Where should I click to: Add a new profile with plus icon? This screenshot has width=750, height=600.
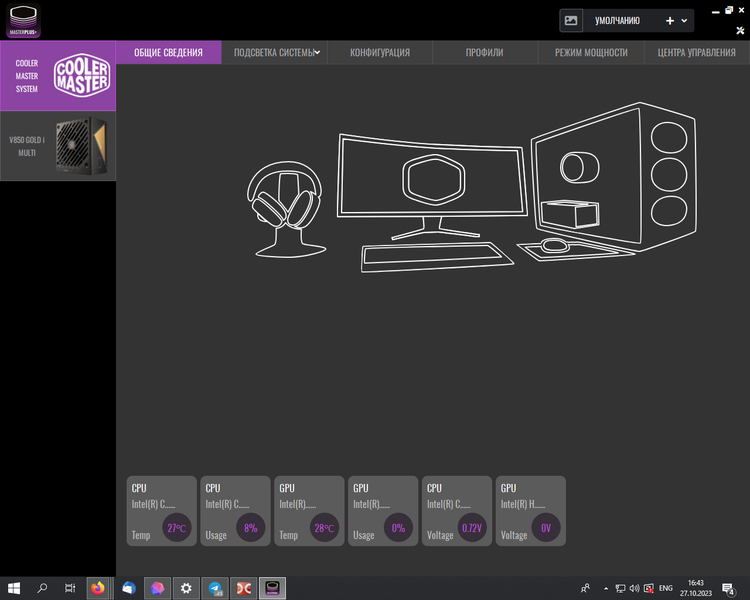[670, 21]
